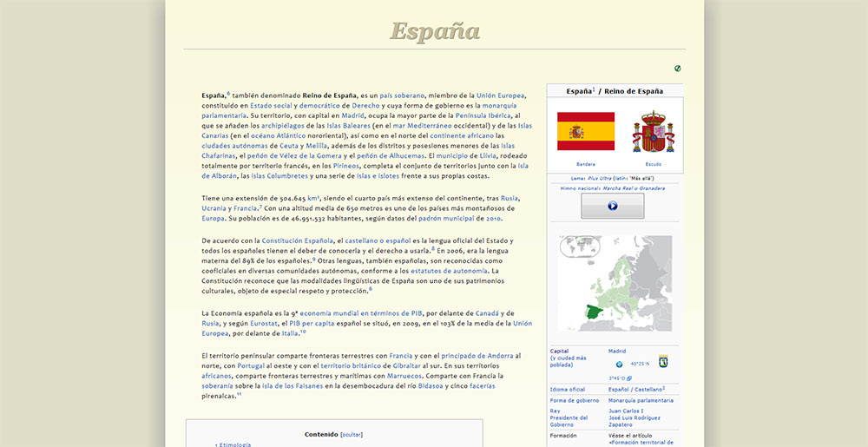Open the 'Constitución Española' link
The width and height of the screenshot is (868, 447).
[x=297, y=240]
